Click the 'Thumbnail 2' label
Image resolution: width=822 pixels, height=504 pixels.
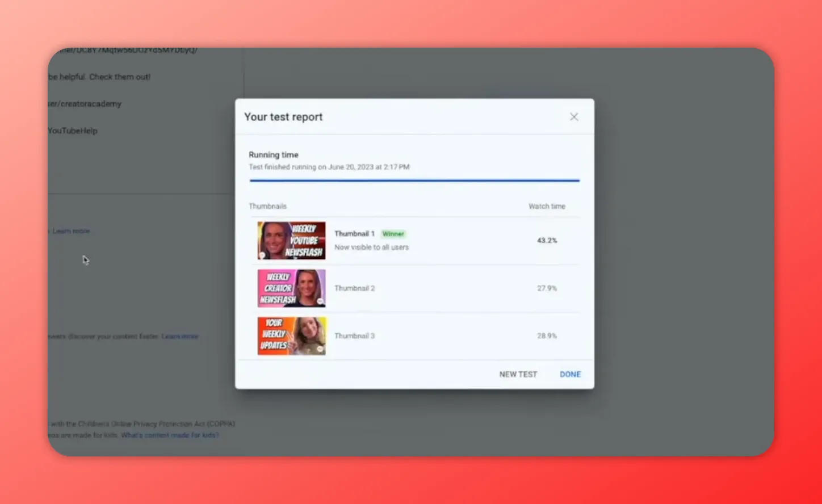pos(354,288)
